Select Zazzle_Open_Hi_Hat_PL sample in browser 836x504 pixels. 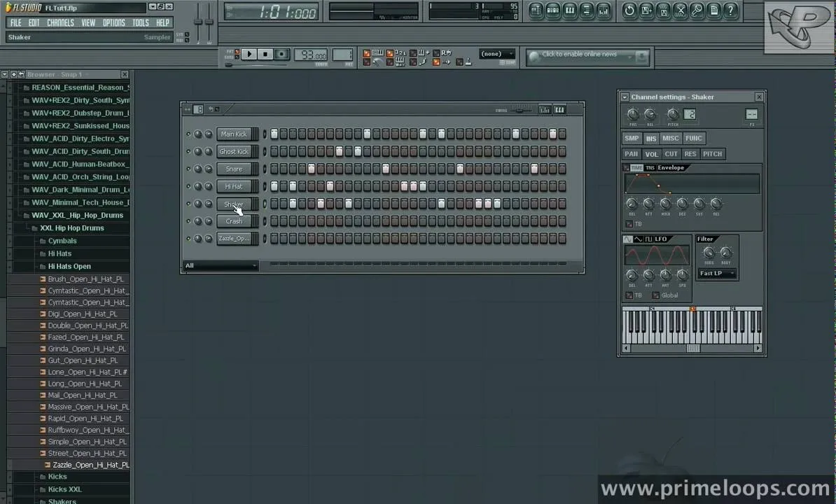coord(90,465)
